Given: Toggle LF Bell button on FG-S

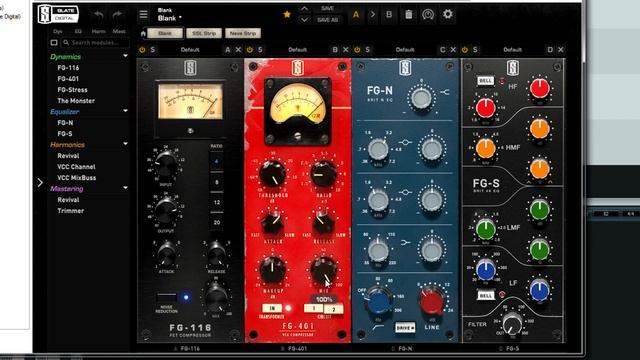Looking at the screenshot, I should coord(485,295).
